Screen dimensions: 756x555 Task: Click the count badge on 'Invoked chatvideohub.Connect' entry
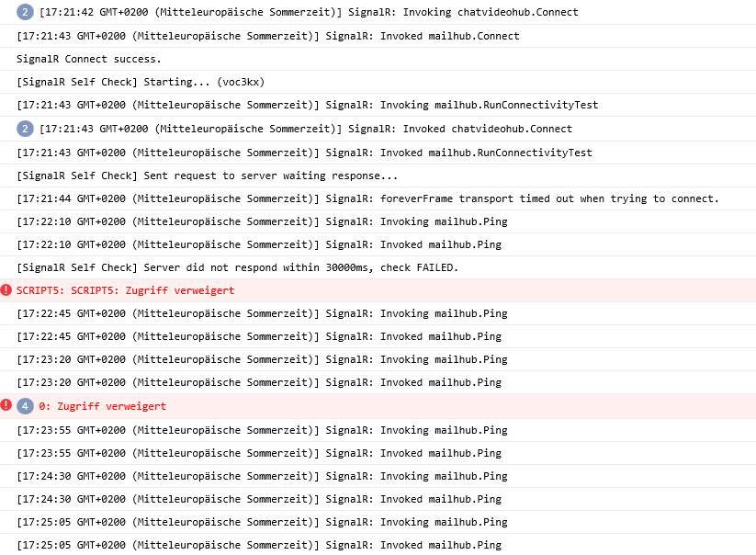(26, 129)
